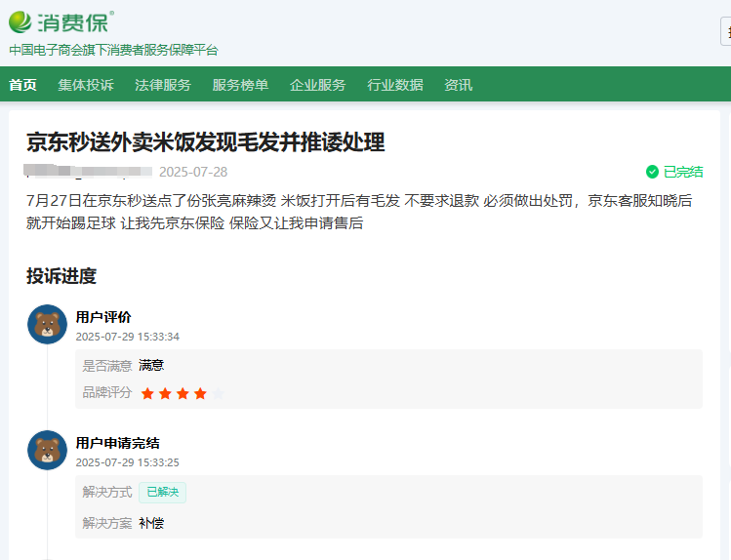Open 企业服务 navigation entry
The image size is (731, 560).
coord(317,85)
